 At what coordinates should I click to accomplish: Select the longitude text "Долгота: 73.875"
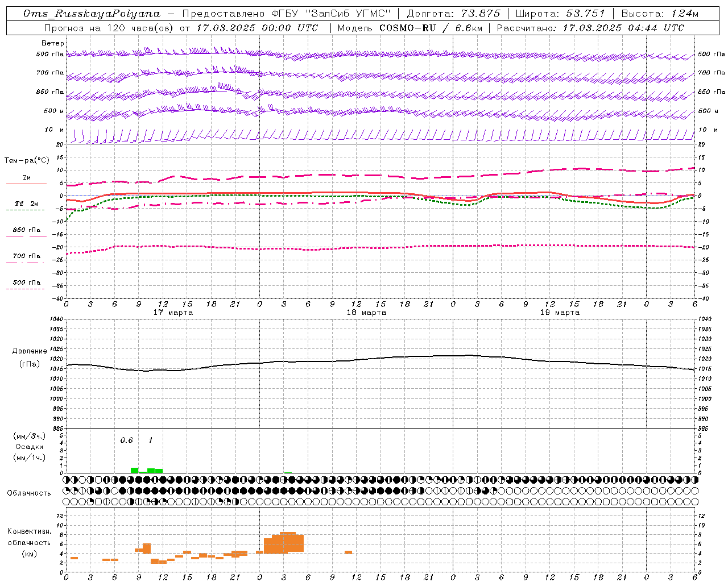453,14
